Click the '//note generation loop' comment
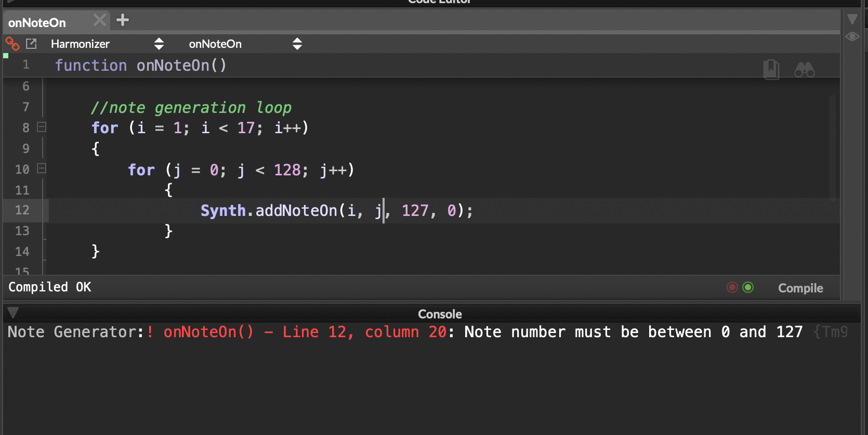Screen dimensions: 868x435 191,108
